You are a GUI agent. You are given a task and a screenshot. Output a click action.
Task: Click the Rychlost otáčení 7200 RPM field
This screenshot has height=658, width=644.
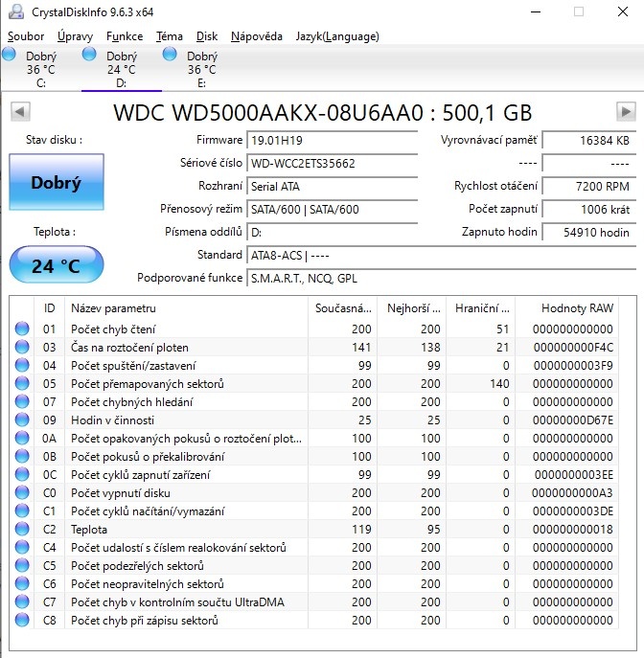[x=589, y=187]
